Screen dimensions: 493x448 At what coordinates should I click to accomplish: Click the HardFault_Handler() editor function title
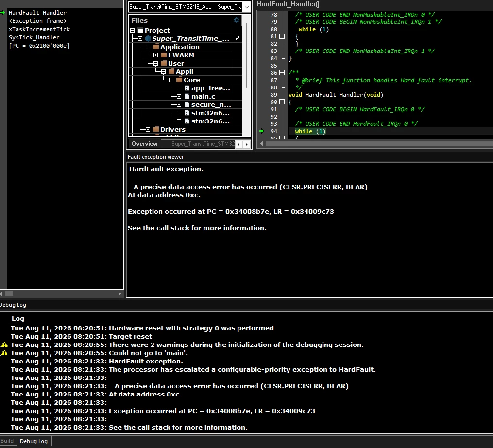coord(288,4)
